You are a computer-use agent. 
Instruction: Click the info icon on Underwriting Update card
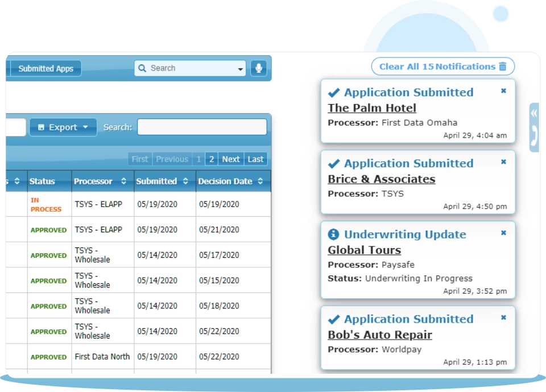333,234
